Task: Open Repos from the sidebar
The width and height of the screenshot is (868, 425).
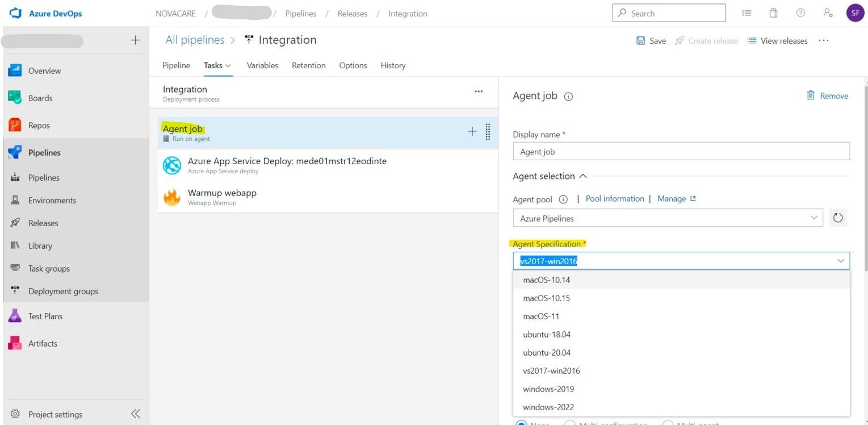Action: [39, 125]
